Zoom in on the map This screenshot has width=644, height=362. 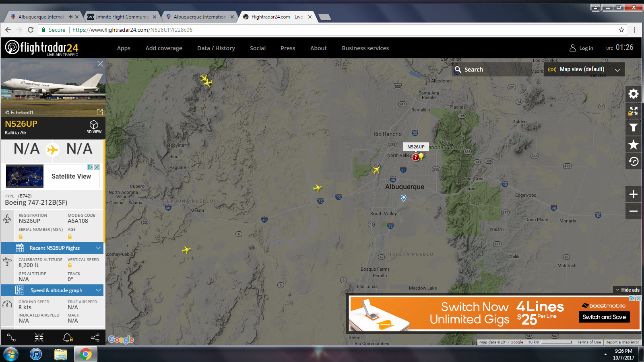tap(634, 194)
